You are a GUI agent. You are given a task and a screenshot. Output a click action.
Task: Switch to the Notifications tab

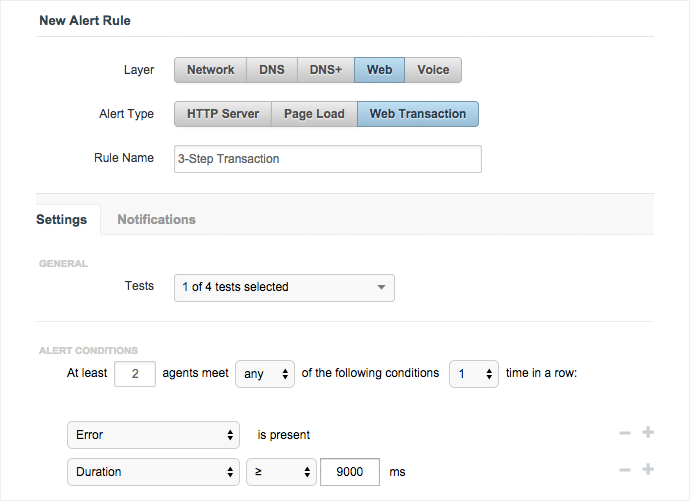(x=156, y=220)
